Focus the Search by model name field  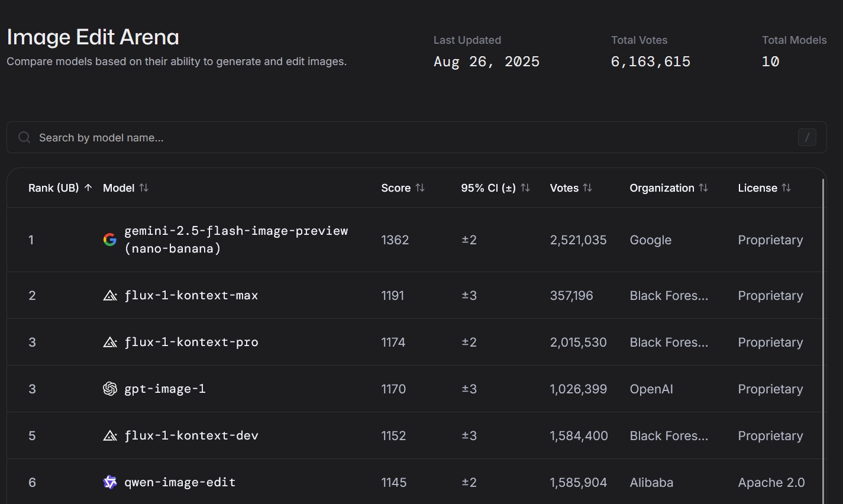pos(416,137)
